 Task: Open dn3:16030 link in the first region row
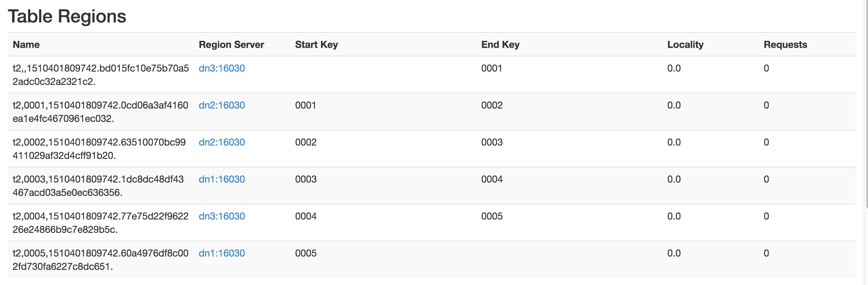click(221, 69)
